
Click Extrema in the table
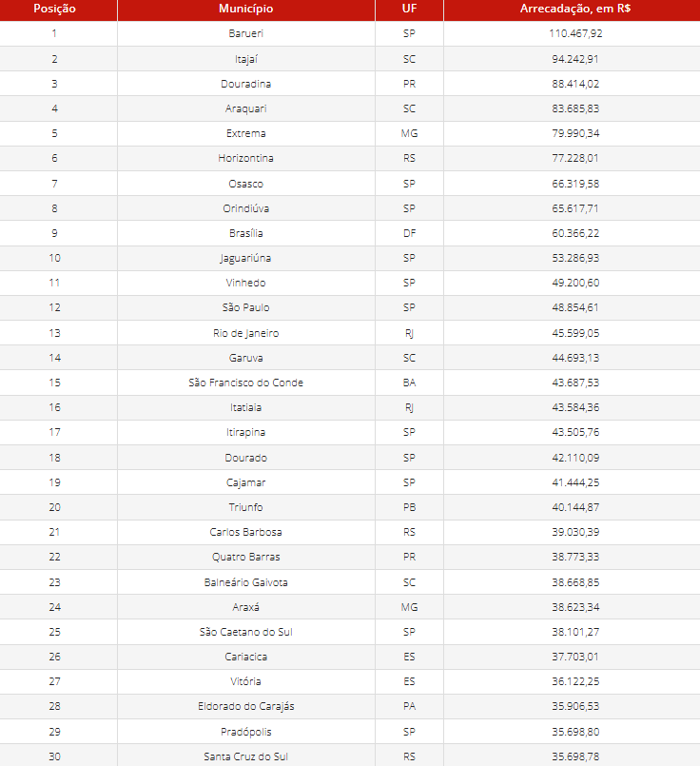pyautogui.click(x=245, y=133)
